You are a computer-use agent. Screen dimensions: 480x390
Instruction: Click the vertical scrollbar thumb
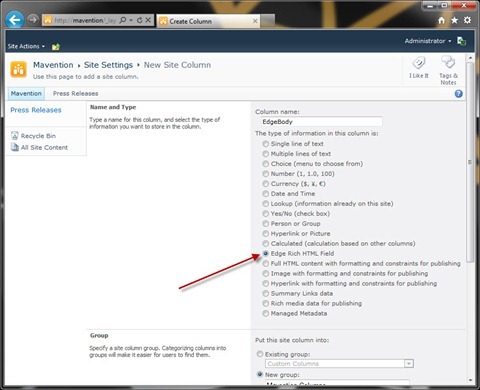(x=470, y=162)
